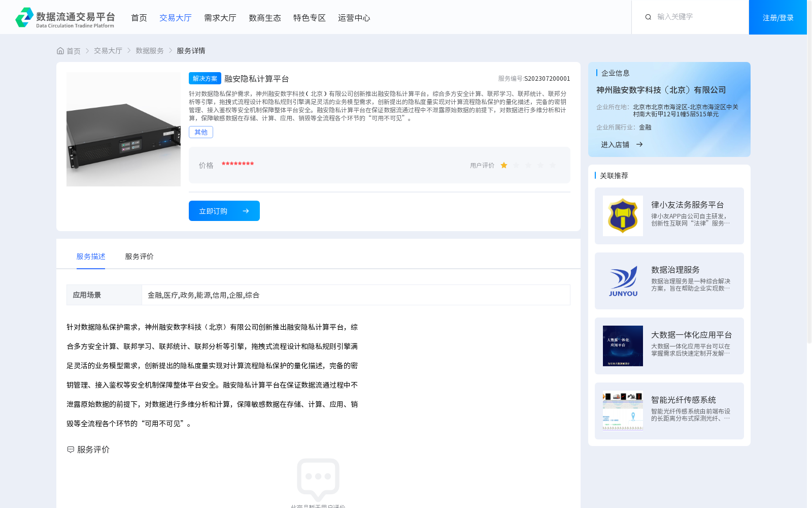Click the 企业信息 heading
Viewport: 812px width, 508px height.
pos(616,73)
